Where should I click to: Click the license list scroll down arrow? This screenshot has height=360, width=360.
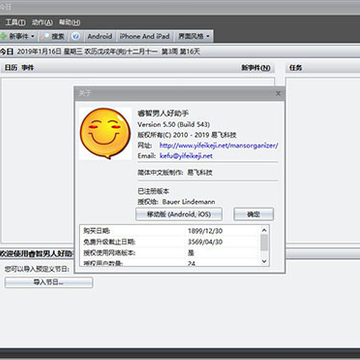pyautogui.click(x=264, y=261)
